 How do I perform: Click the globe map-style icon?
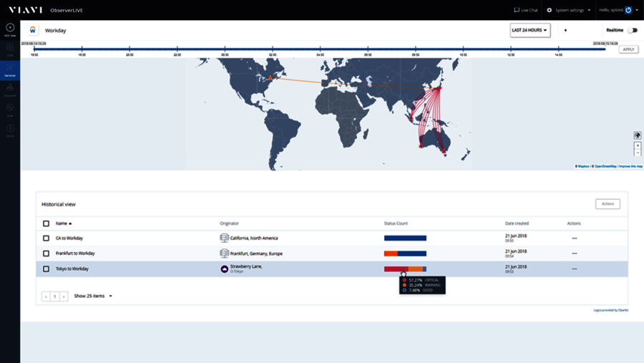pyautogui.click(x=637, y=135)
